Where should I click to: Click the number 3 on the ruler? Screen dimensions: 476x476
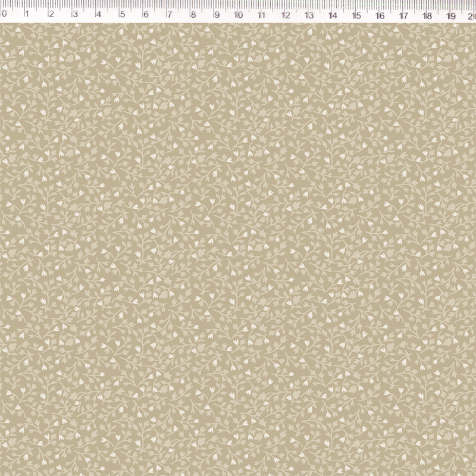pyautogui.click(x=75, y=15)
